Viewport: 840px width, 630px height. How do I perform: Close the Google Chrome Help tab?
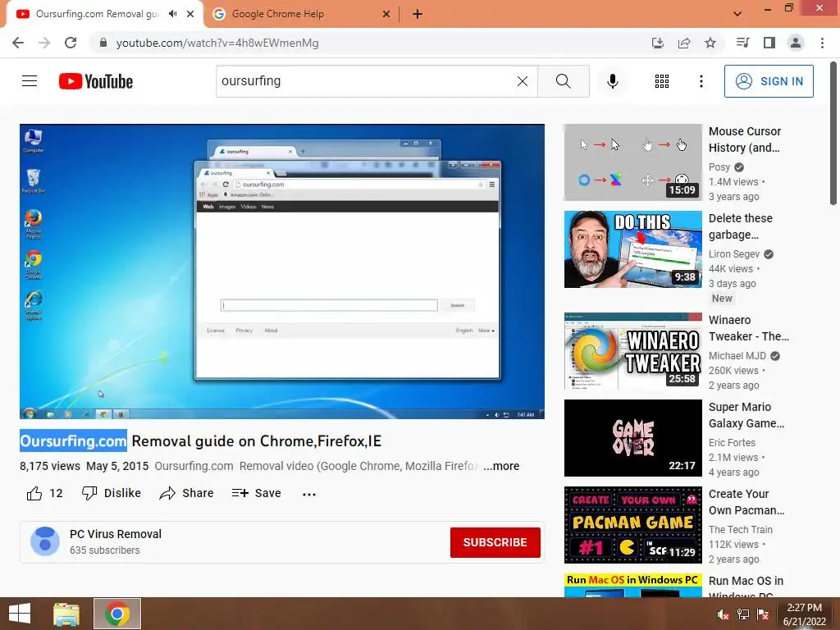pyautogui.click(x=386, y=14)
